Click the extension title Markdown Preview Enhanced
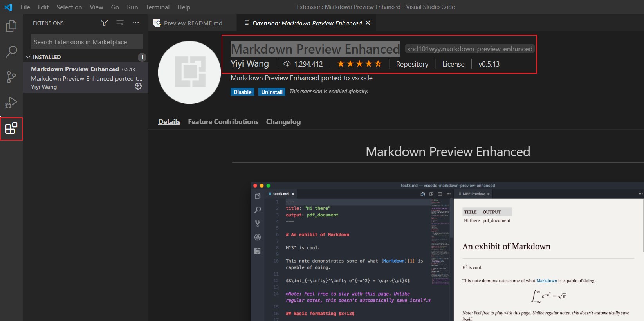 click(315, 49)
